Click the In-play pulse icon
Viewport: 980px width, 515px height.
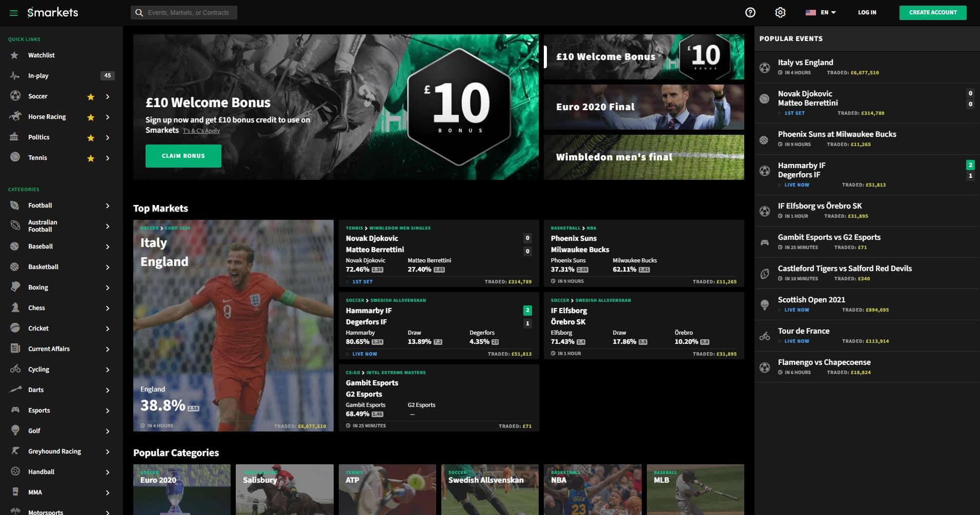15,76
